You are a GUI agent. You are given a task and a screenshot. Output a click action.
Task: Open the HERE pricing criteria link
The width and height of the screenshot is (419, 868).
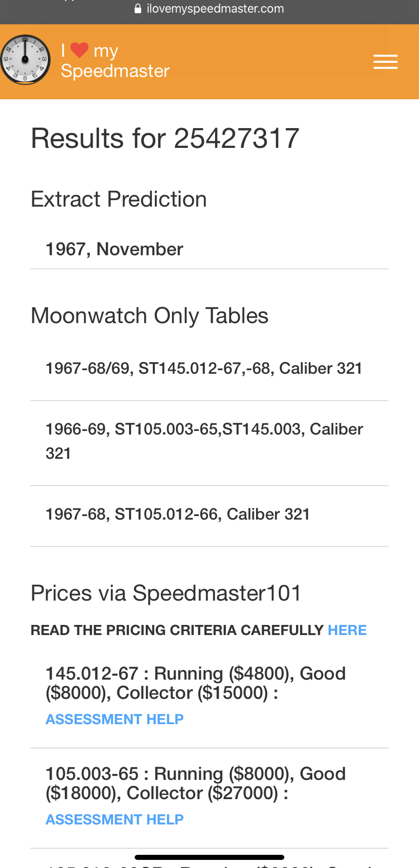point(347,630)
